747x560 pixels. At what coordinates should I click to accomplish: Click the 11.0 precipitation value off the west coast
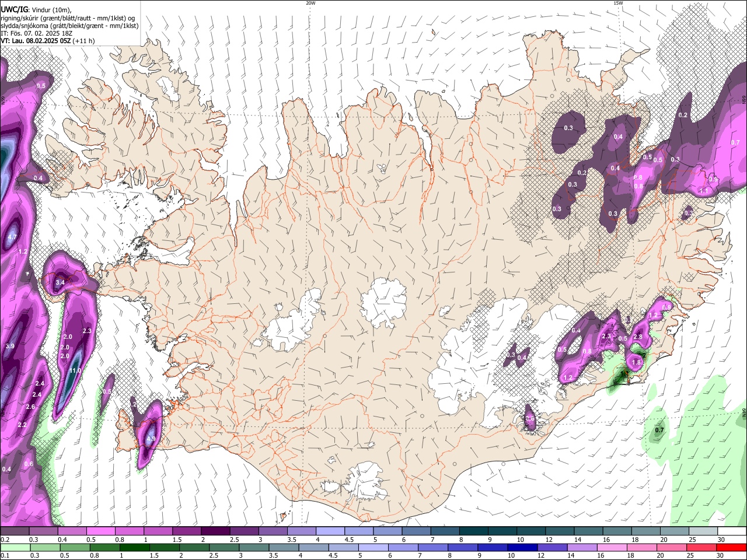click(76, 370)
